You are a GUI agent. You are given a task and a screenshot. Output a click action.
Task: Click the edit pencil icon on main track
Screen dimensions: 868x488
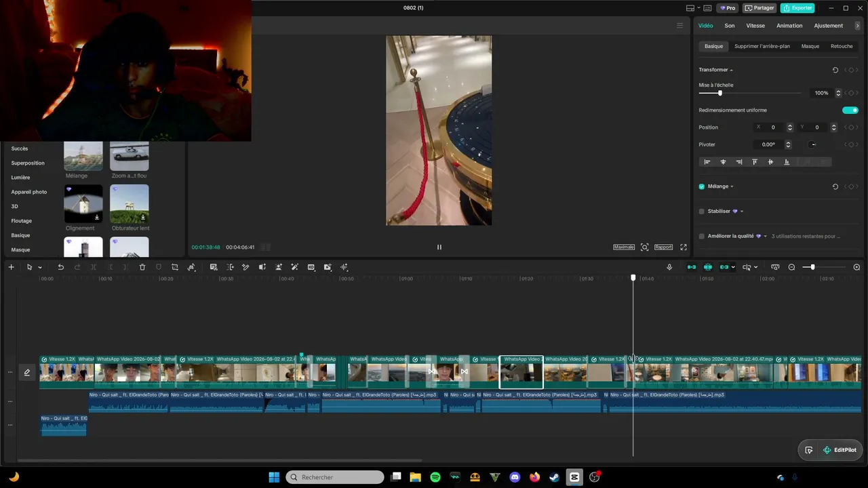click(27, 372)
